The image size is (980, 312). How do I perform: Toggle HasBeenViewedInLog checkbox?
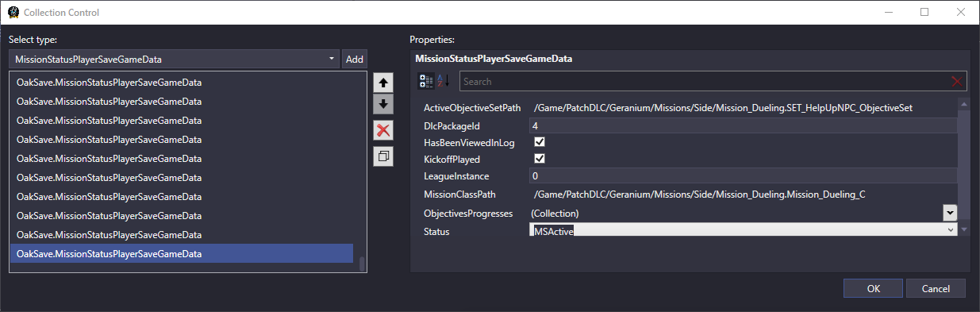539,142
